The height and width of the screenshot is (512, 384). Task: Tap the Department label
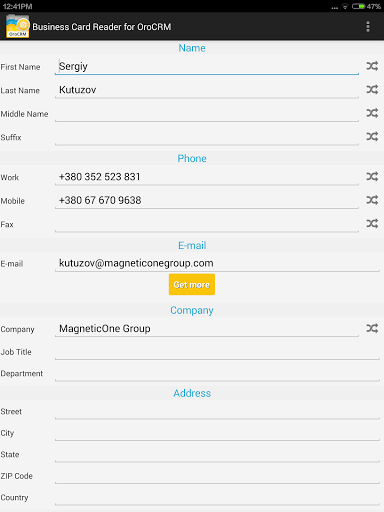(x=22, y=374)
